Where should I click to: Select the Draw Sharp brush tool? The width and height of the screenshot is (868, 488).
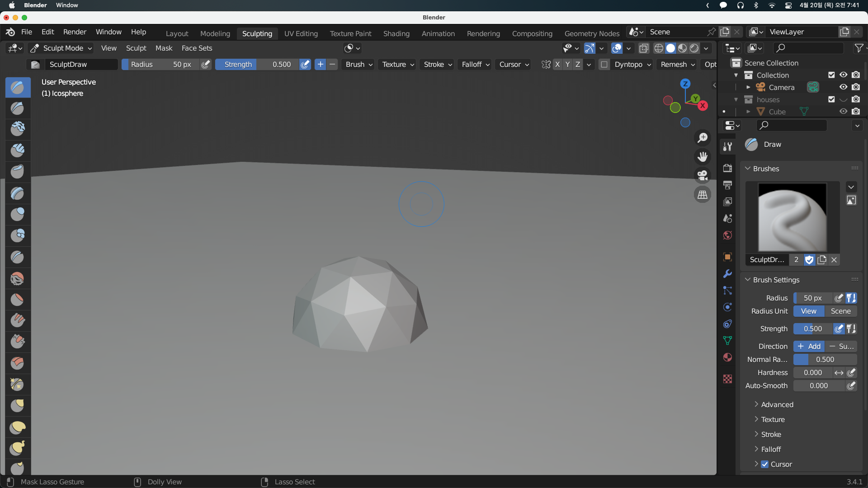(18, 108)
